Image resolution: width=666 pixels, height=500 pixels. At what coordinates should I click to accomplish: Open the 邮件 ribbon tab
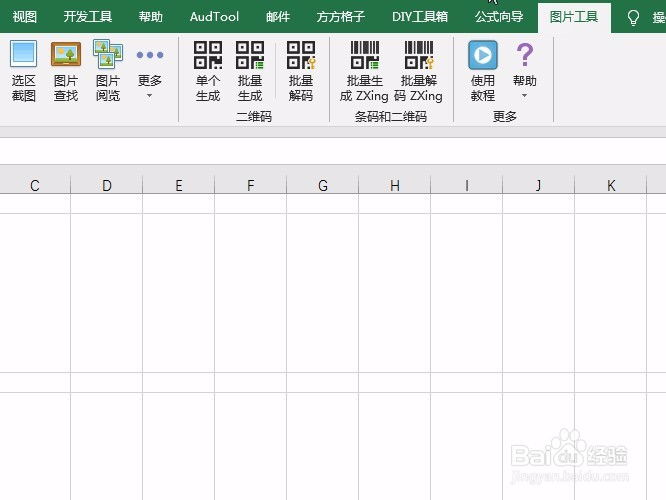point(278,17)
